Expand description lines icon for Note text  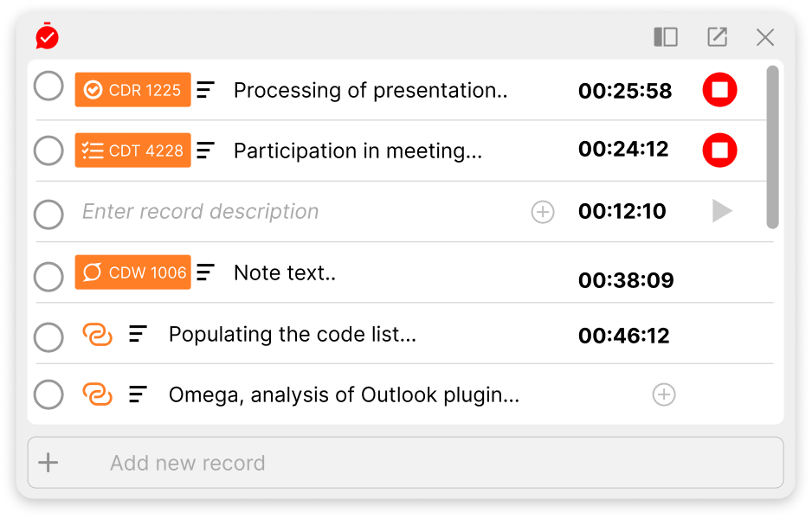click(x=205, y=272)
